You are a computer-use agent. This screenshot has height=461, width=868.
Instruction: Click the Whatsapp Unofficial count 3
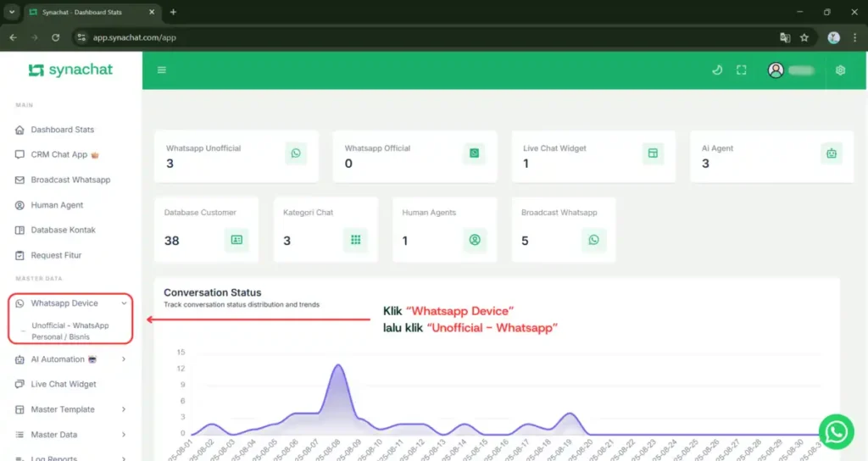[x=170, y=164]
